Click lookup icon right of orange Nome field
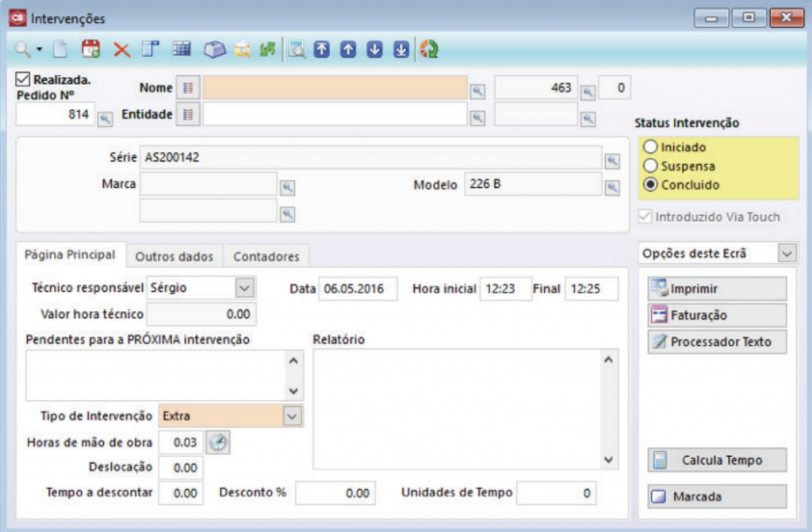Screen dimensions: 812x532 477,92
